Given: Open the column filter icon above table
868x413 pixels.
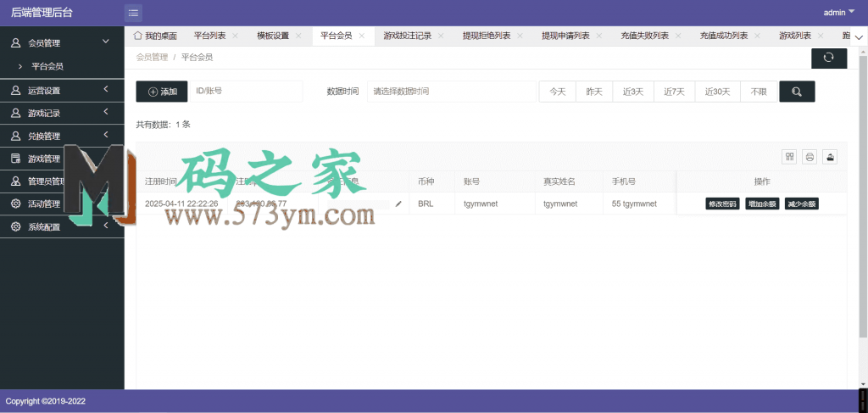Looking at the screenshot, I should point(790,156).
